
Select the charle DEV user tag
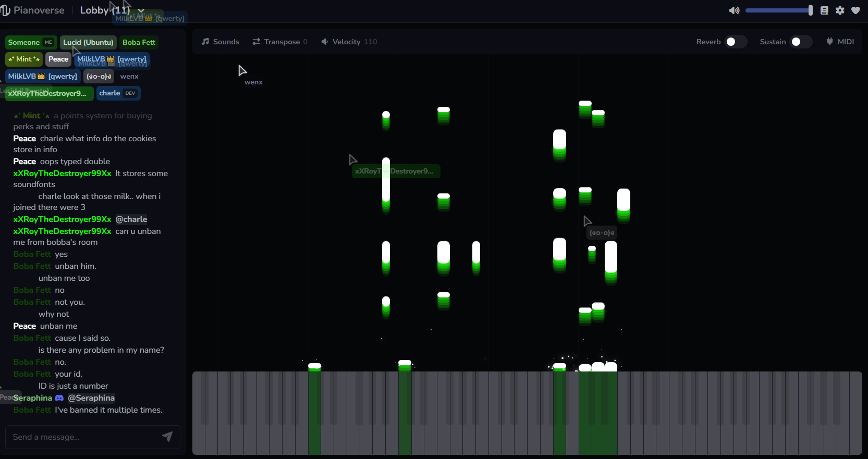click(118, 93)
